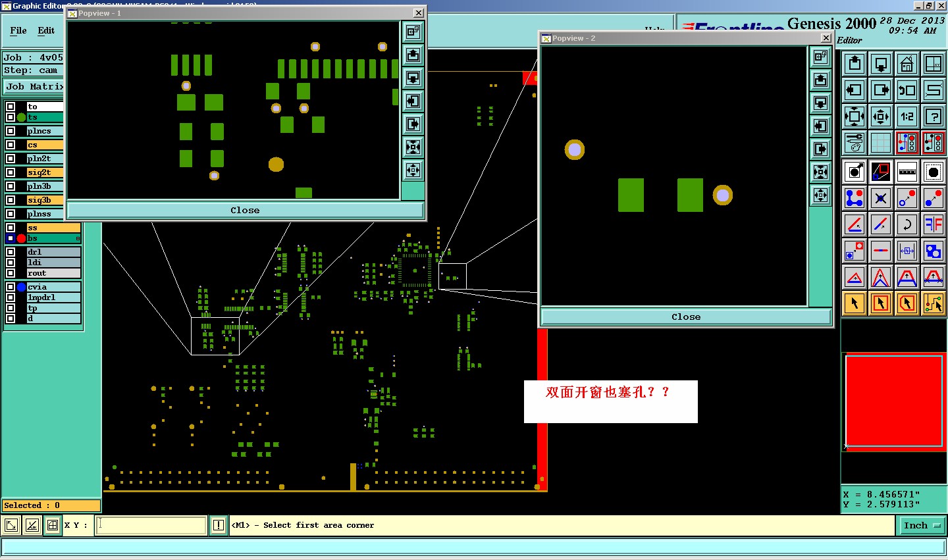
Task: Toggle the 'plncs' layer checkbox
Action: [11, 131]
